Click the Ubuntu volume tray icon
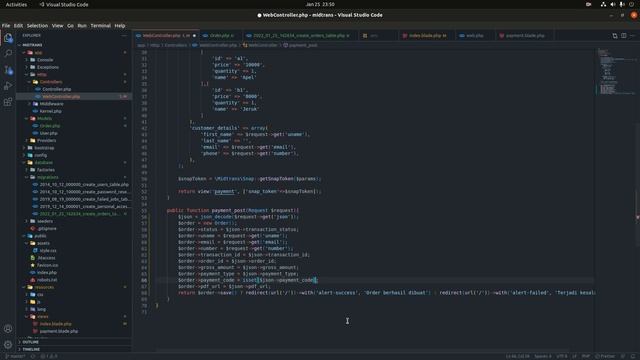 click(x=613, y=4)
